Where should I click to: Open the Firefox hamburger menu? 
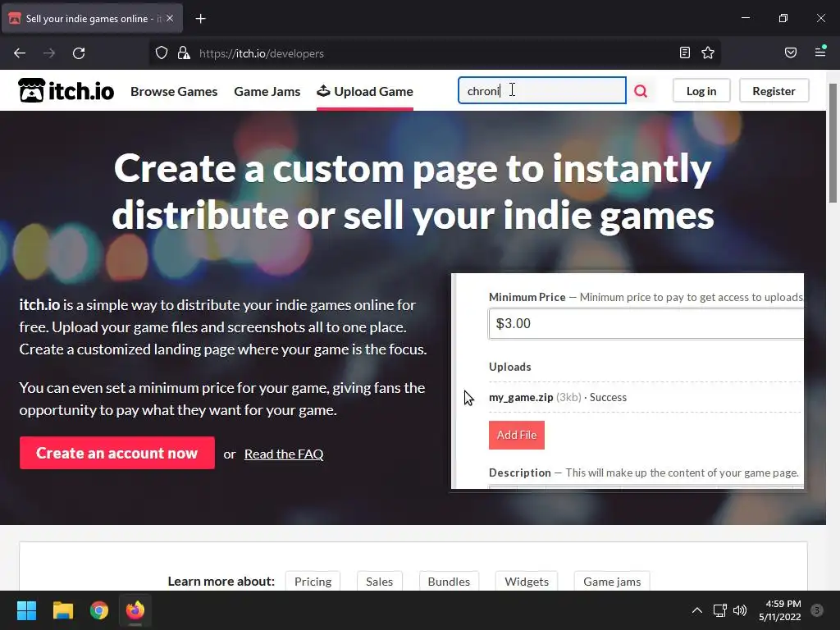820,52
